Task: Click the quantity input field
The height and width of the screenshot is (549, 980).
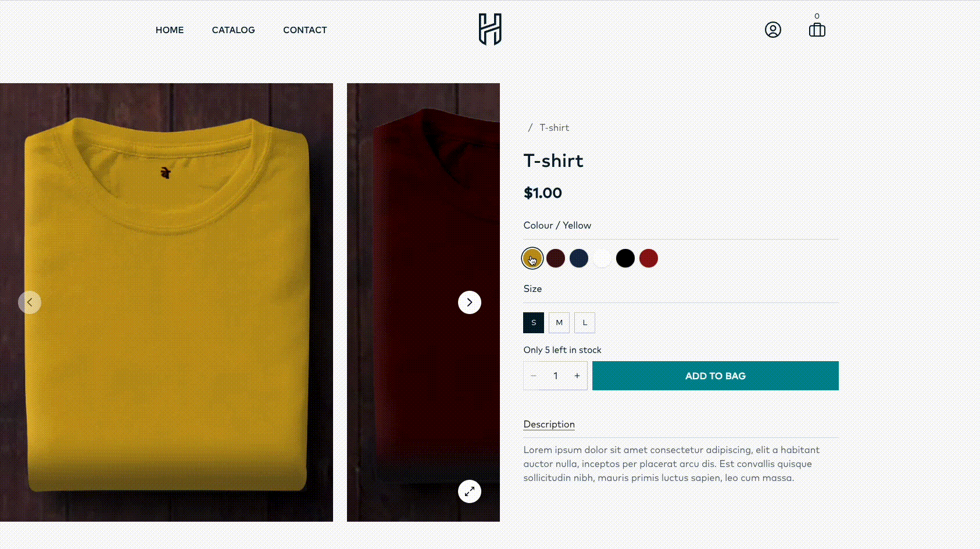Action: 555,376
